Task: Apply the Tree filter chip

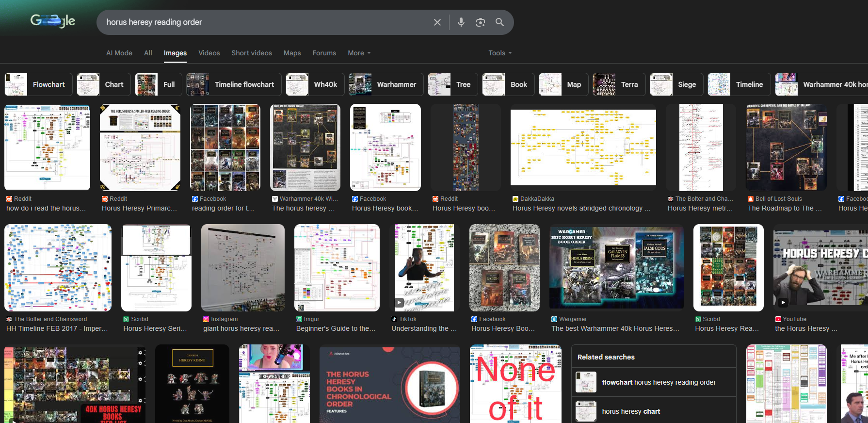Action: coord(453,84)
